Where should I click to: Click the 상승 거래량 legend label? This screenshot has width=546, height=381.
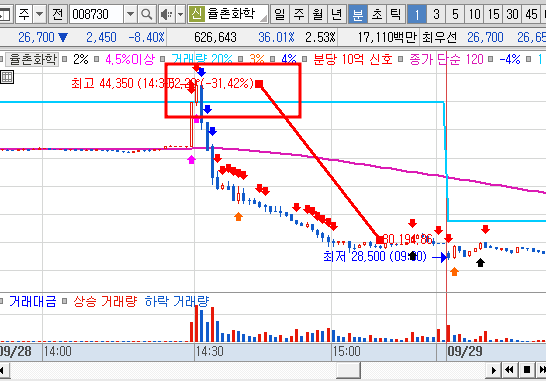click(105, 301)
